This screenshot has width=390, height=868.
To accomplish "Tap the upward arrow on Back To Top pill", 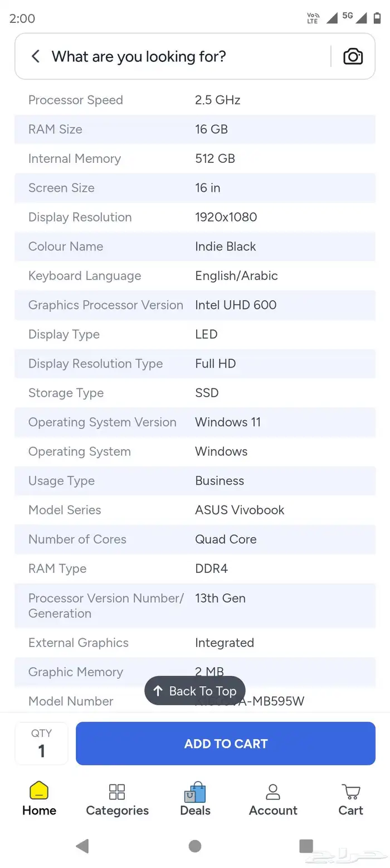I will [x=160, y=690].
